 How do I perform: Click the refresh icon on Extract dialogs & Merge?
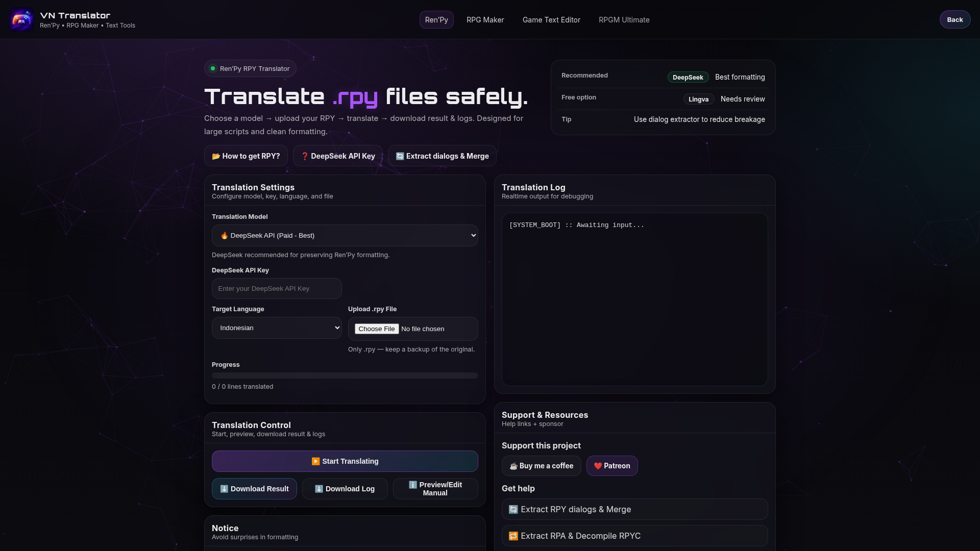pyautogui.click(x=400, y=156)
